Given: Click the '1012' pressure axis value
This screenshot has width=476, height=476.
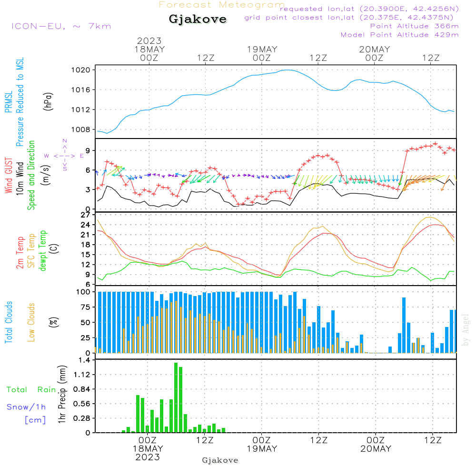Looking at the screenshot, I should (81, 109).
